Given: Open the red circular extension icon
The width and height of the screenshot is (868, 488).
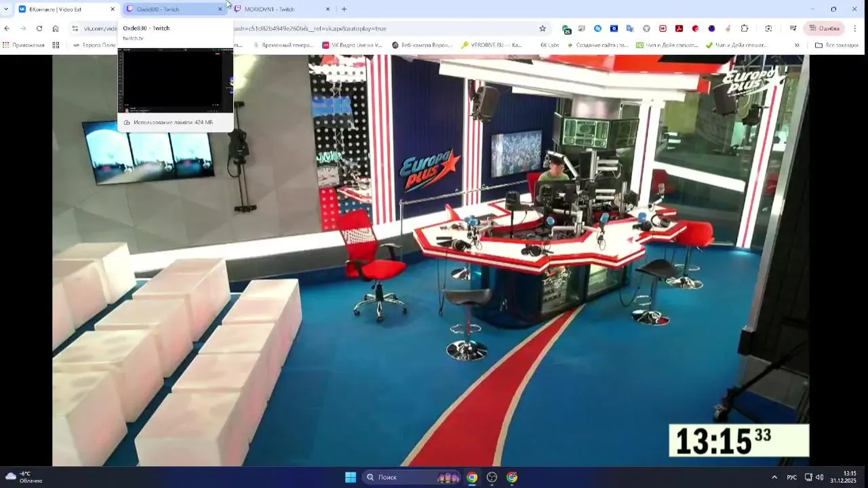Looking at the screenshot, I should 695,28.
